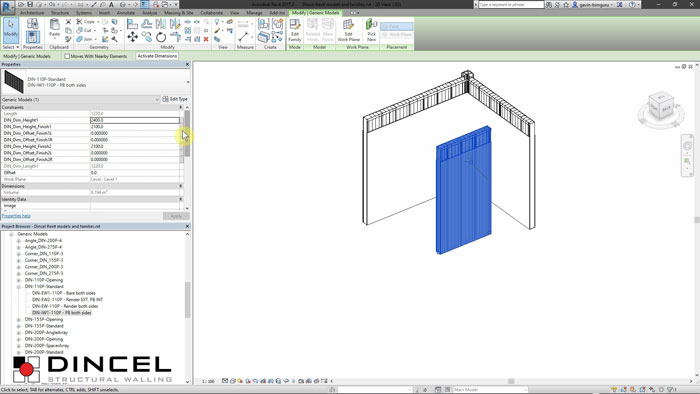Viewport: 700px width, 394px height.
Task: Click the Rotate tool icon
Action: (161, 37)
